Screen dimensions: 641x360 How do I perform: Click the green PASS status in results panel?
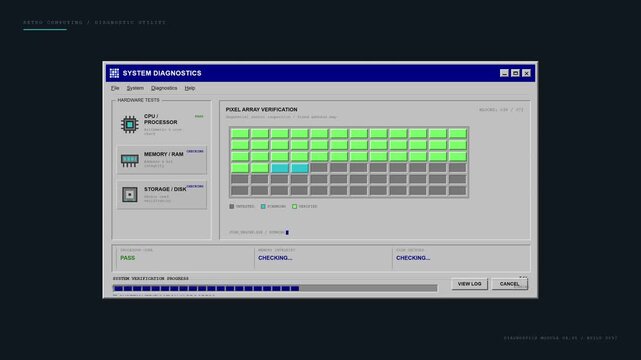(x=128, y=258)
